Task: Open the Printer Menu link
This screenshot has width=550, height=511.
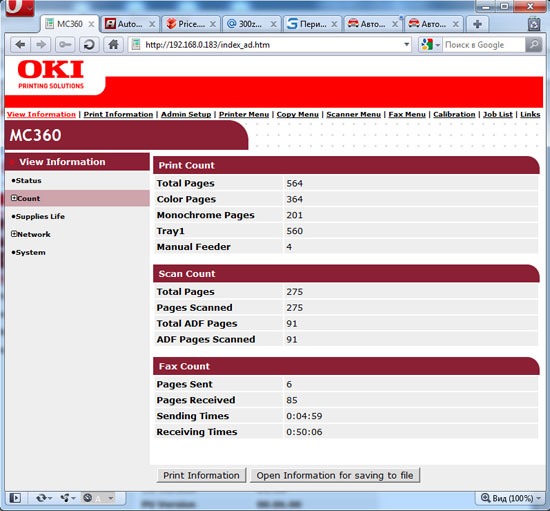Action: tap(244, 114)
